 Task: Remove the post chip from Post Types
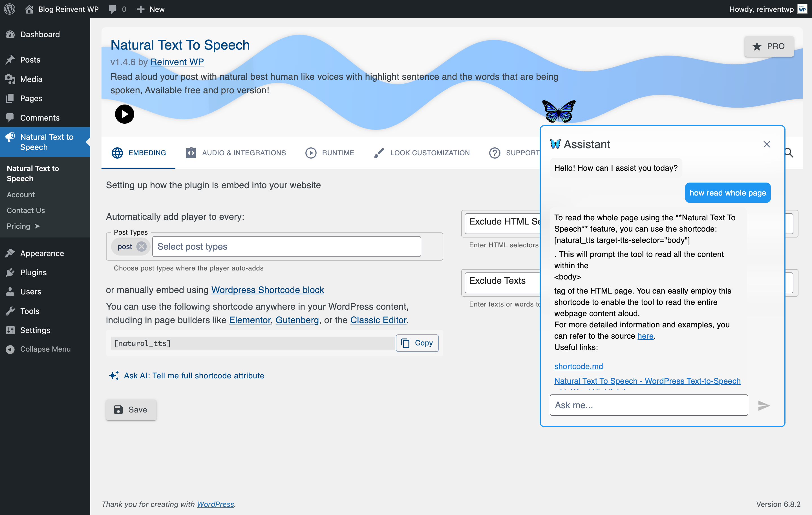pyautogui.click(x=141, y=247)
